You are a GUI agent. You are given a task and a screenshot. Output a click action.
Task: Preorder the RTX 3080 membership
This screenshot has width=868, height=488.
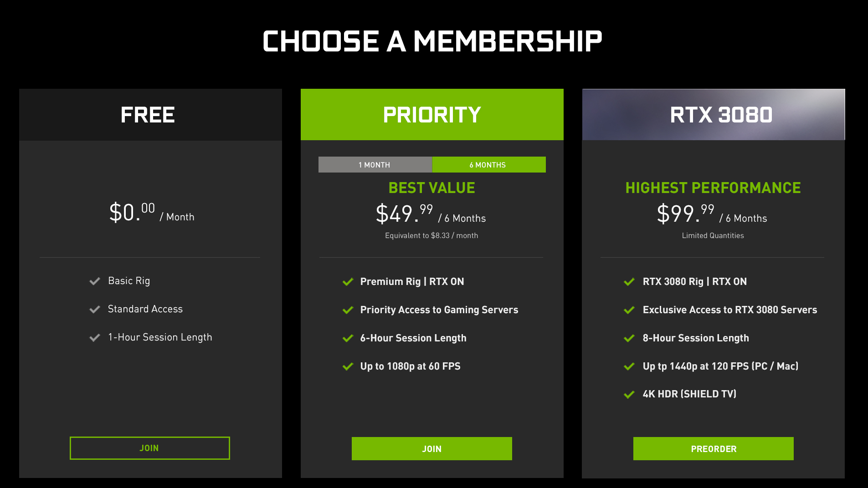[x=713, y=449]
